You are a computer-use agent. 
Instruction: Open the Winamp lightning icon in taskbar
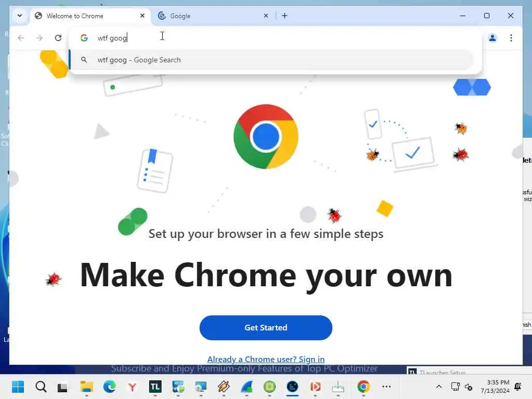pyautogui.click(x=223, y=387)
